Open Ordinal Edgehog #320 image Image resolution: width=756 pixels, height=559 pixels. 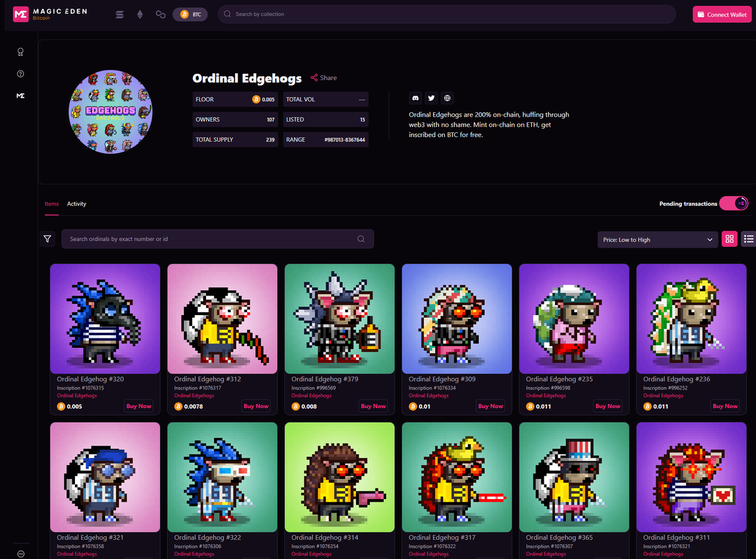point(105,319)
